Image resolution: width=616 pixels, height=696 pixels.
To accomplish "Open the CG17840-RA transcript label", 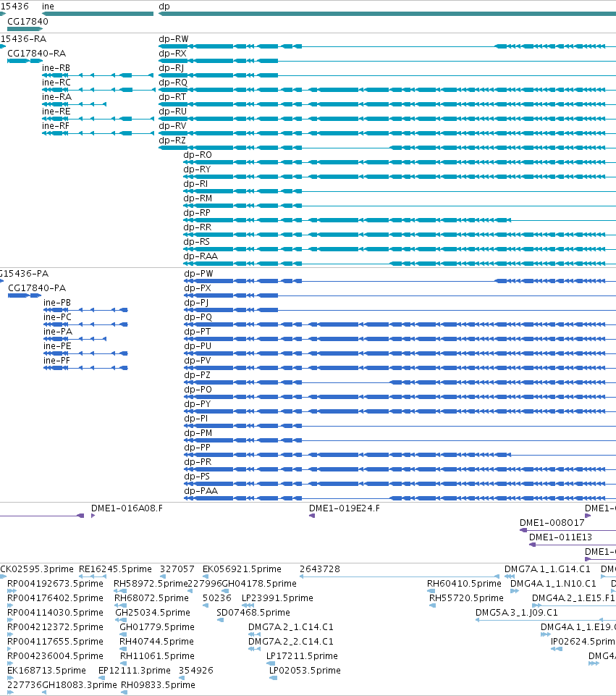I will pos(37,54).
